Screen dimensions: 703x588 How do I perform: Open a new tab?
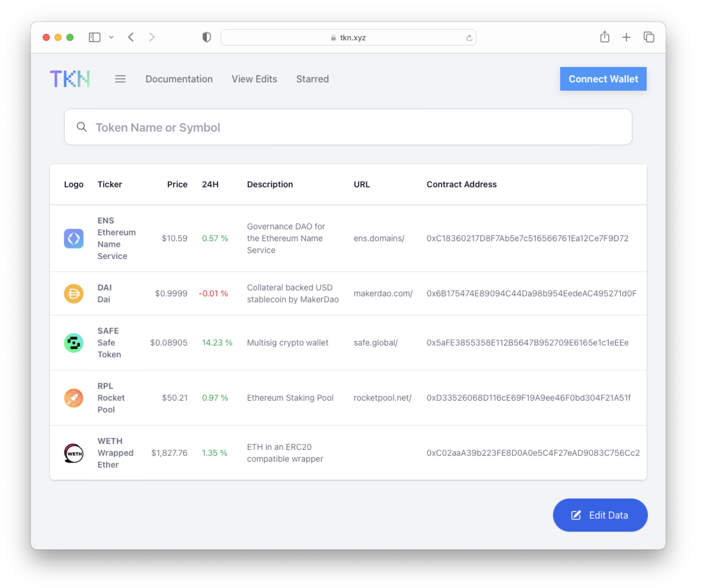626,37
